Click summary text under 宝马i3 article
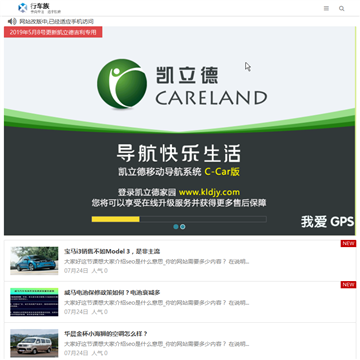Viewport: 360px width, 360px height. (x=157, y=262)
